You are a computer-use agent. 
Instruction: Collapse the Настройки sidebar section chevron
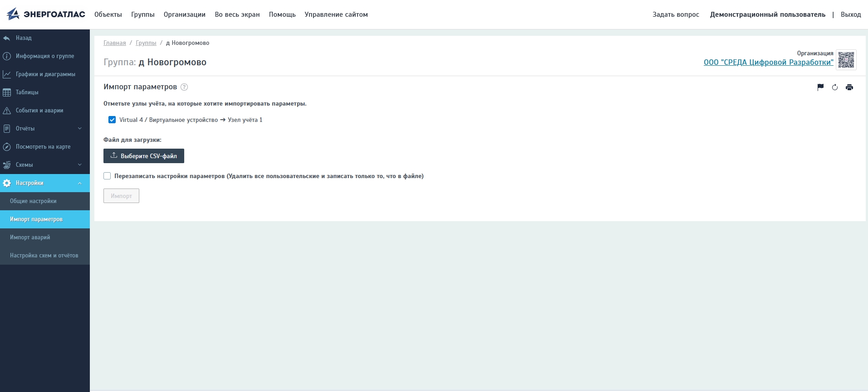80,183
